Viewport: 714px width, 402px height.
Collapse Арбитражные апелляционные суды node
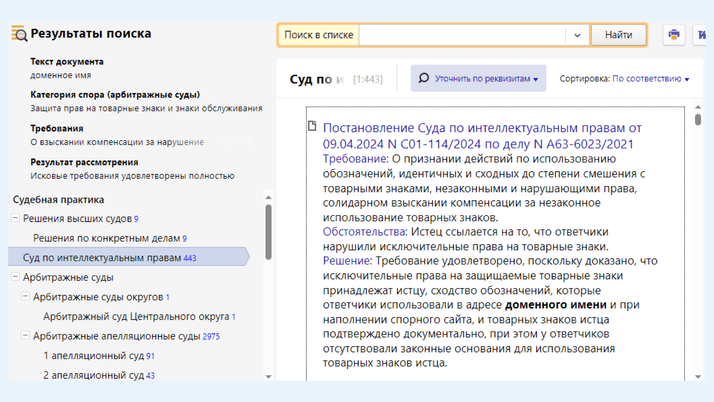[26, 336]
